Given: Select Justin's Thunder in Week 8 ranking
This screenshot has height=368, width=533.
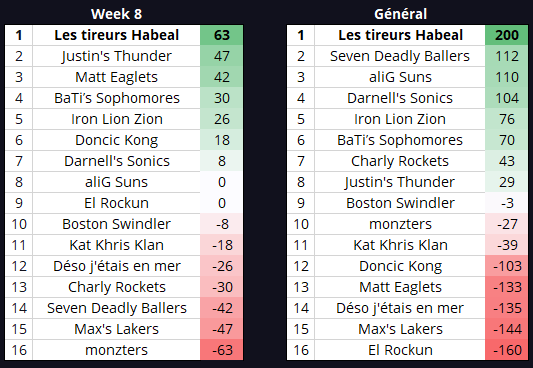Looking at the screenshot, I should [117, 56].
